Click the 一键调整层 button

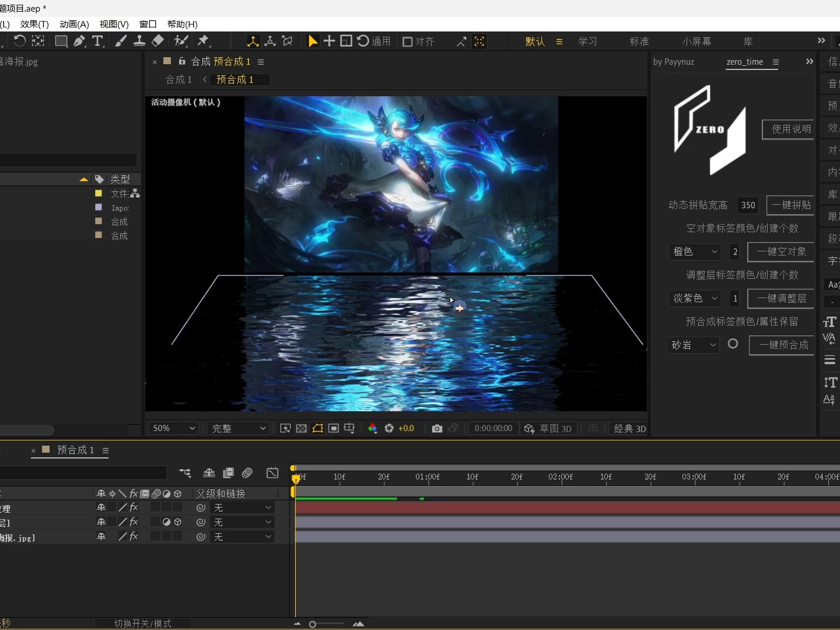(782, 298)
